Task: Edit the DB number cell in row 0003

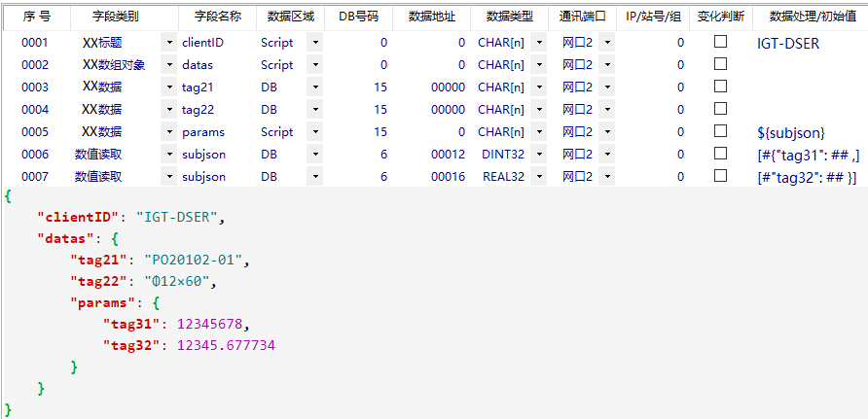Action: [358, 87]
